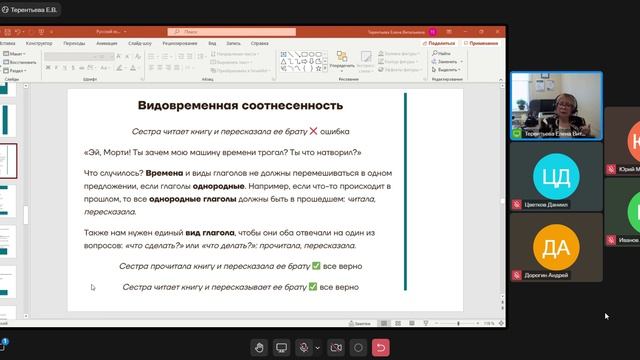Viewport: 640px width, 360px height.
Task: Select the star shape in gallery
Action: (x=318, y=69)
